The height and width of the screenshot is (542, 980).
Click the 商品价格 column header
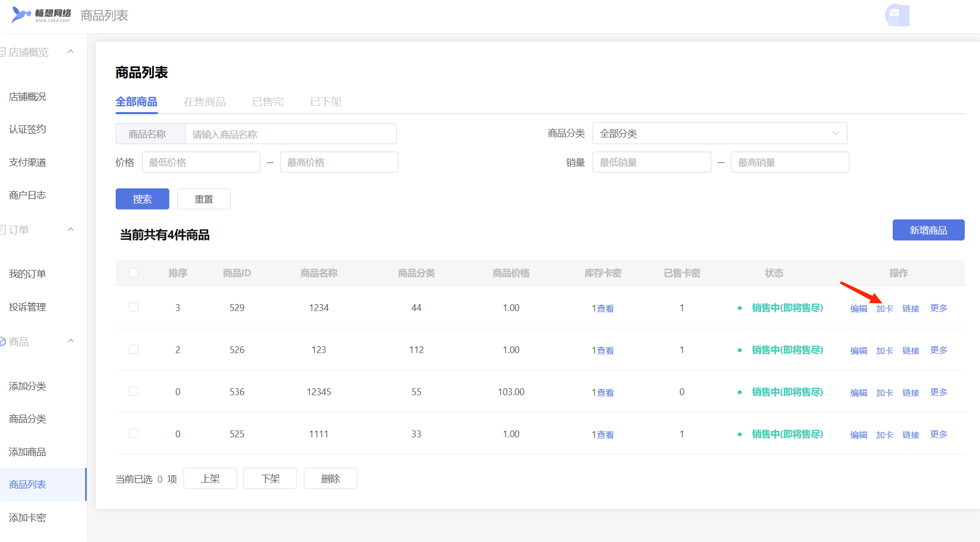click(x=511, y=273)
